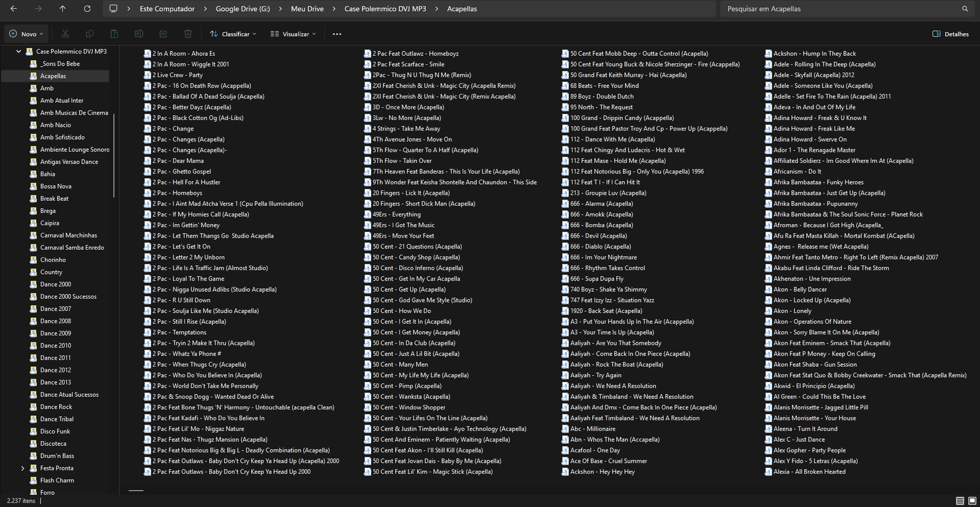
Task: Click the Delete trash icon
Action: (188, 34)
